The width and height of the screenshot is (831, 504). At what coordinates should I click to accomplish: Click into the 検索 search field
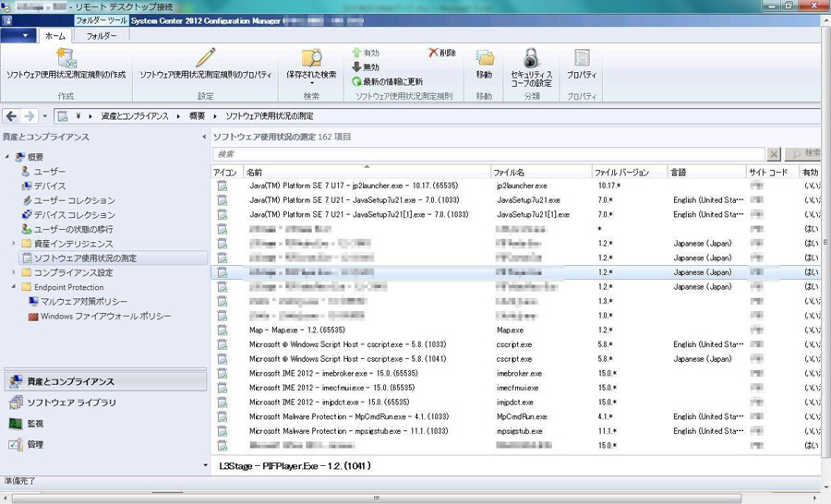point(488,153)
